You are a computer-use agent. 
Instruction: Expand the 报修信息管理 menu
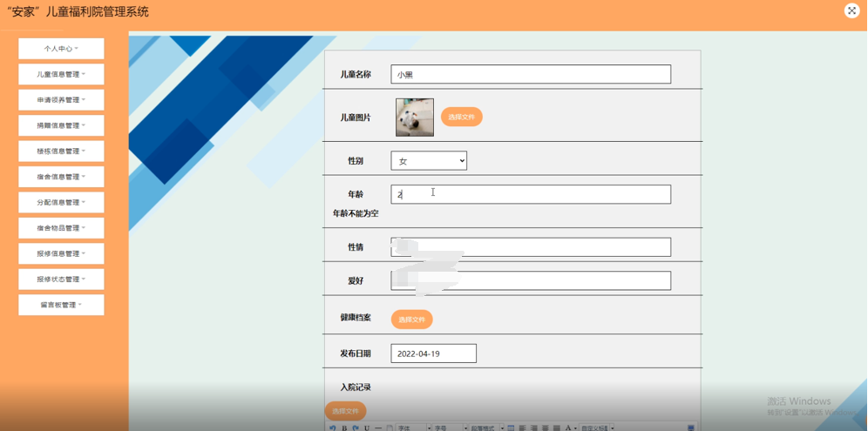61,254
